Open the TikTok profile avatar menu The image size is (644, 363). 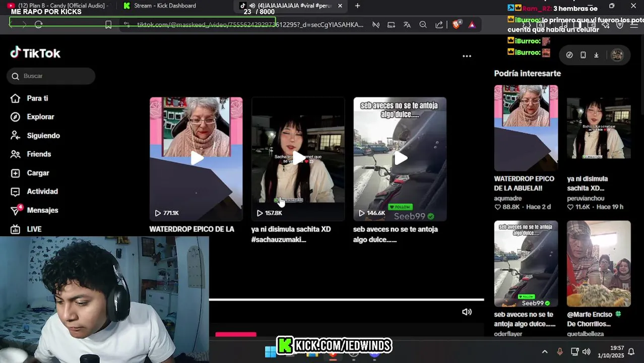tap(617, 55)
